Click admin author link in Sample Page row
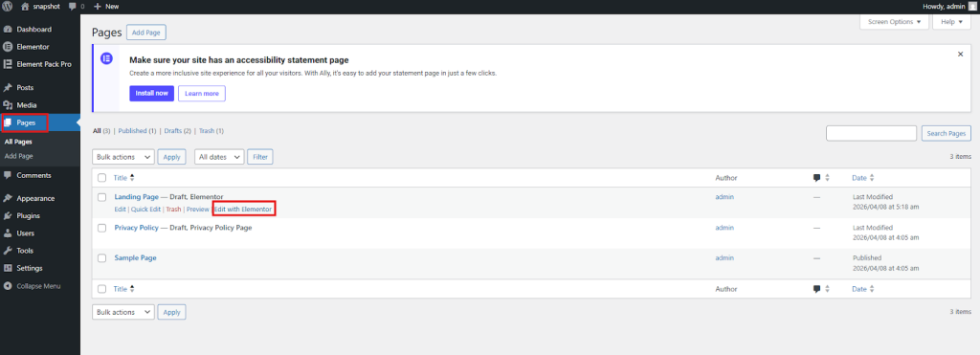The width and height of the screenshot is (980, 355). (x=724, y=257)
